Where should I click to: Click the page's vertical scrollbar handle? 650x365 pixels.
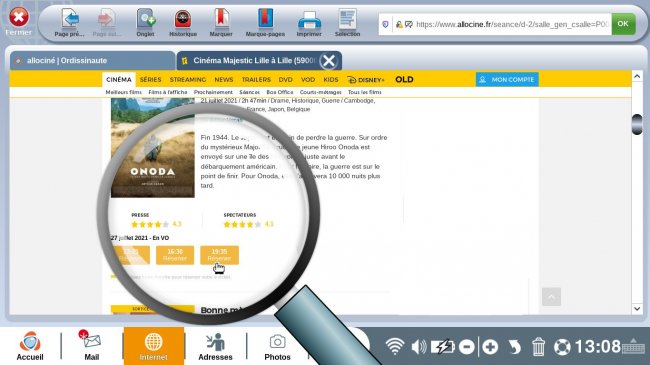click(x=637, y=124)
